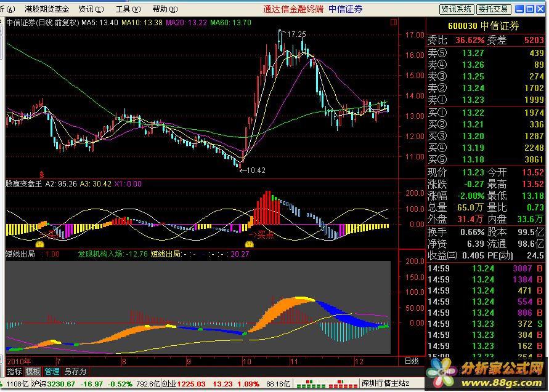Image resolution: width=549 pixels, height=392 pixels.
Task: Click the second green-red market breadth indicator in status bar
Action: click(343, 384)
